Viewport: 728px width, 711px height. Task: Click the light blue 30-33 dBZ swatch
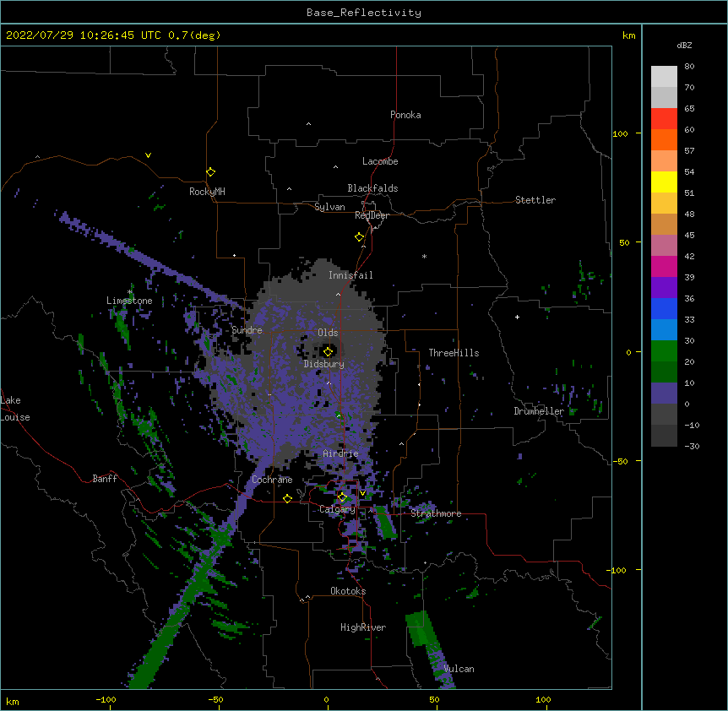(664, 330)
